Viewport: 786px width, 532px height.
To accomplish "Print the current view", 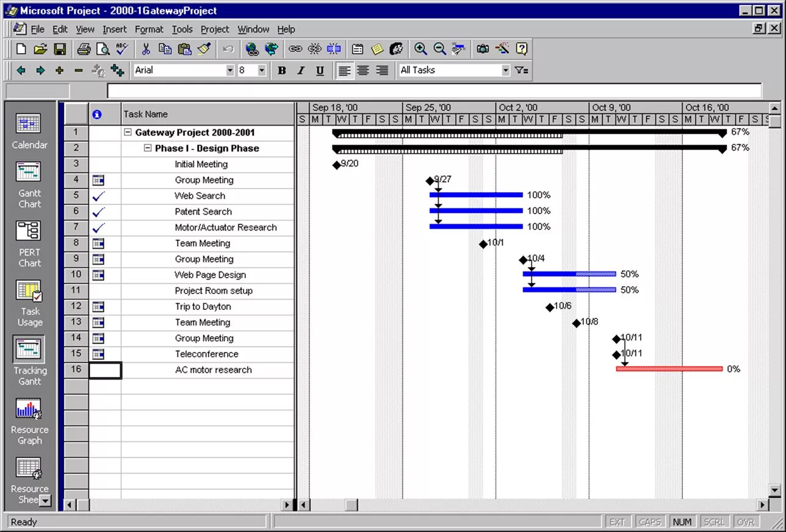I will point(84,49).
